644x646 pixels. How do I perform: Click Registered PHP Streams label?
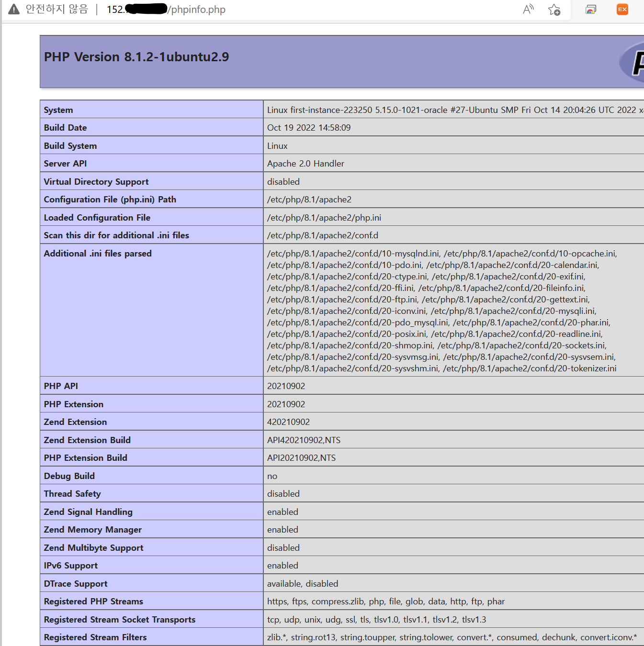pos(93,601)
